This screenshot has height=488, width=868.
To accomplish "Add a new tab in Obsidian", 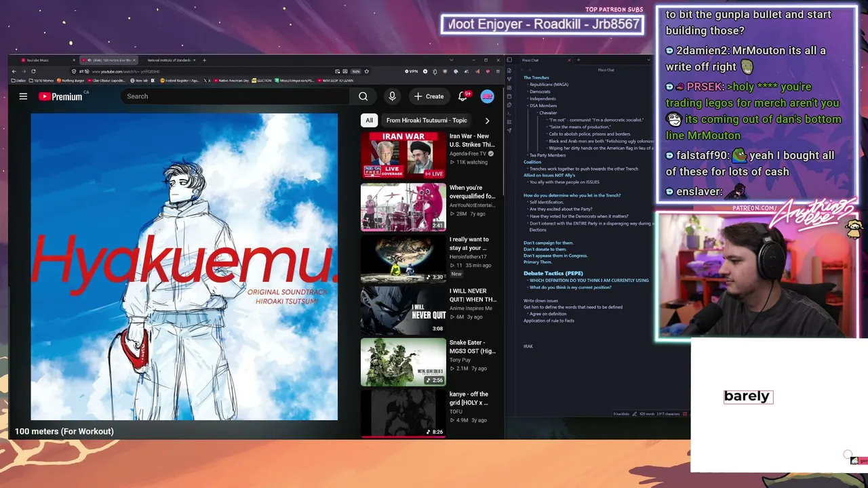I will pyautogui.click(x=578, y=60).
